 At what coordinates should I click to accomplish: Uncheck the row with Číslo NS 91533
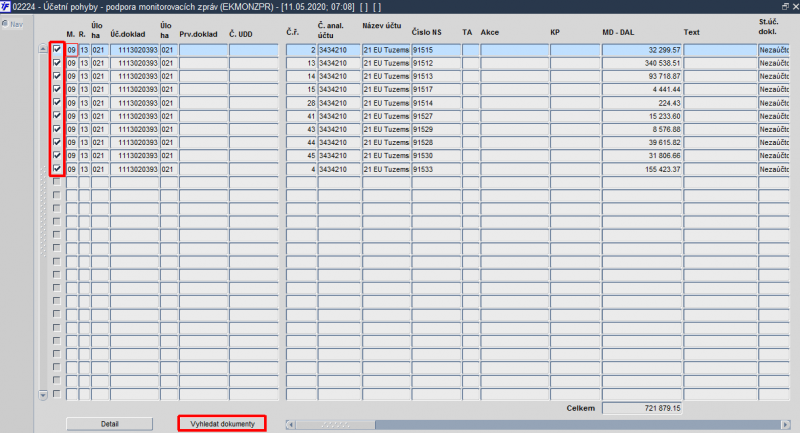(57, 169)
